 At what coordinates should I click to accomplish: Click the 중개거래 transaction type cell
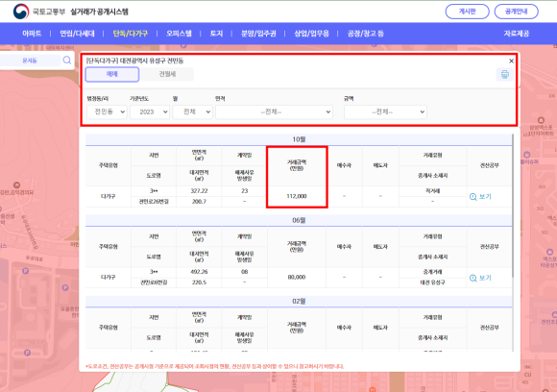[432, 272]
